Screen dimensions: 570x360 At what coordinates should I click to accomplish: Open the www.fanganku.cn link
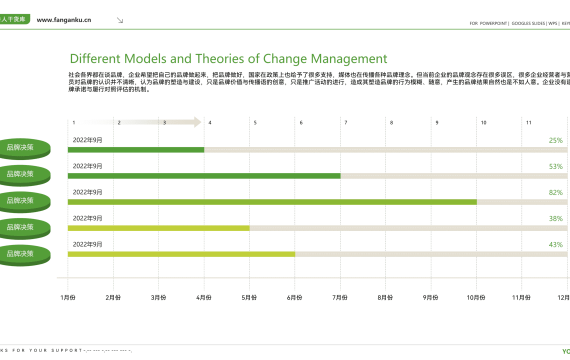(64, 20)
